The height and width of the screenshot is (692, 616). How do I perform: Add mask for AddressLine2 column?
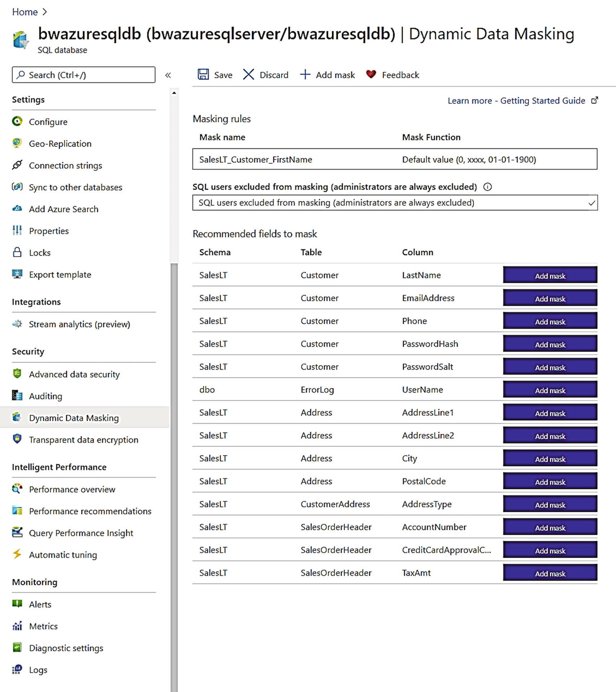click(x=550, y=435)
